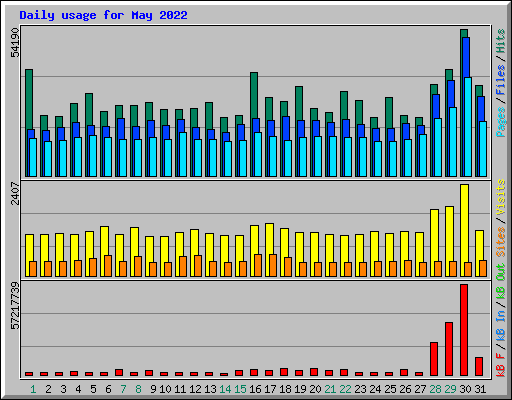The width and height of the screenshot is (512, 400).
Task: Click the "Daily usage for May 2022" title
Action: (x=103, y=15)
